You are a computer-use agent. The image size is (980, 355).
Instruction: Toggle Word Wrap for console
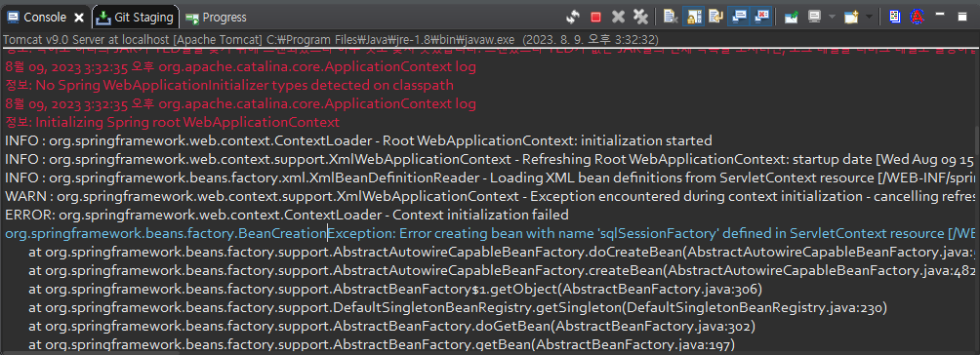click(715, 17)
